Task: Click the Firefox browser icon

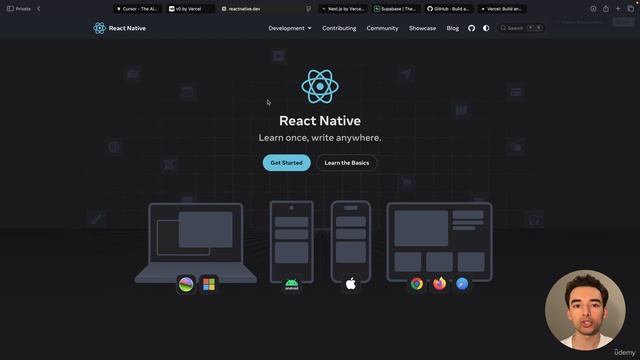Action: click(440, 284)
